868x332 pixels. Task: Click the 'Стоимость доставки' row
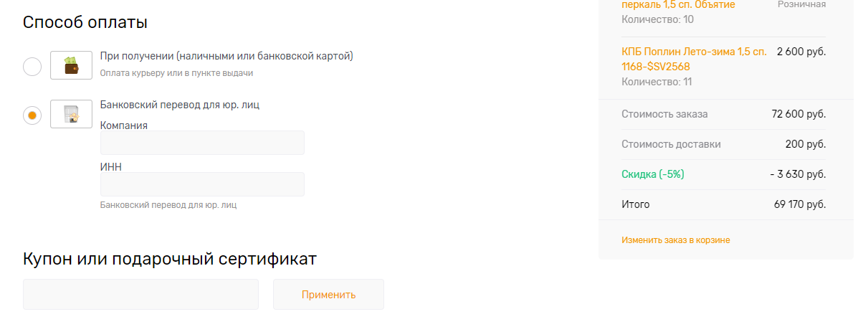[x=724, y=144]
